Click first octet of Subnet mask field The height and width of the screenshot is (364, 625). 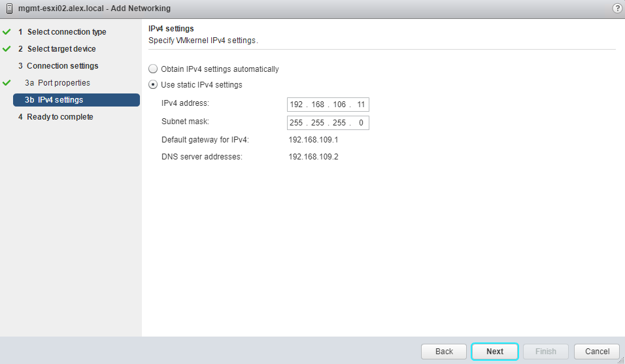pos(296,123)
